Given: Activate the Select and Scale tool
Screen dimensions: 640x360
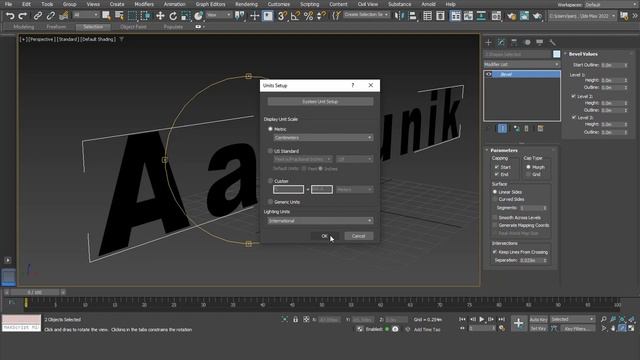Looking at the screenshot, I should (x=186, y=16).
